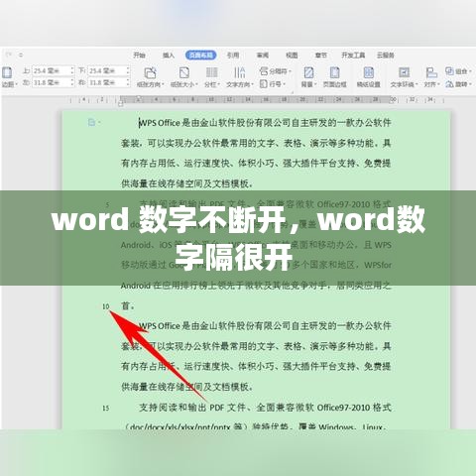Click the 文字方向 text direction icon
This screenshot has width=476, height=476.
(x=239, y=72)
